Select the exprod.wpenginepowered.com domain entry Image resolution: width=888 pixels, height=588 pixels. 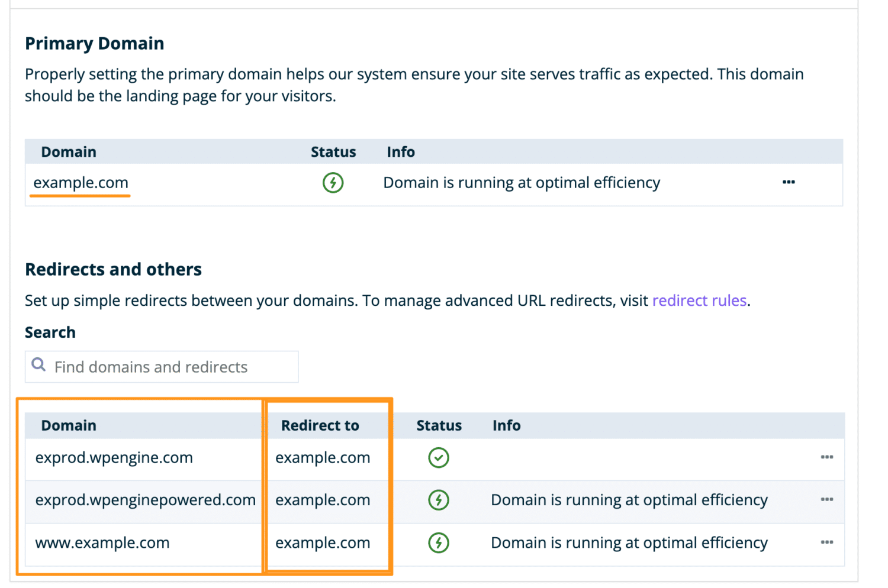[145, 500]
